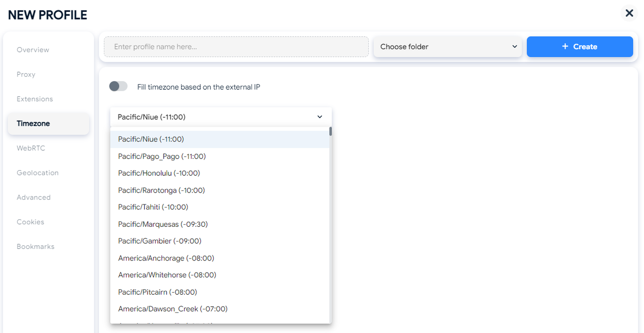Toggle Fill timezone based on external IP

[118, 86]
